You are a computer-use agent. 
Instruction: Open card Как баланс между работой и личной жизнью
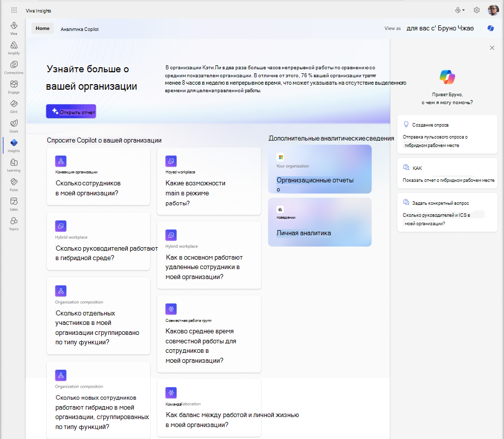pyautogui.click(x=209, y=408)
